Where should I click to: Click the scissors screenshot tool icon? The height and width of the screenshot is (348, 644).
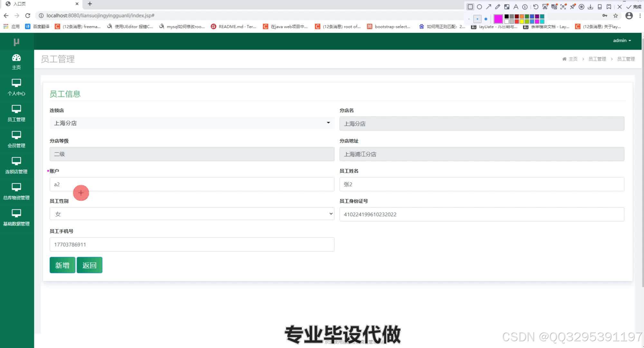coord(545,7)
